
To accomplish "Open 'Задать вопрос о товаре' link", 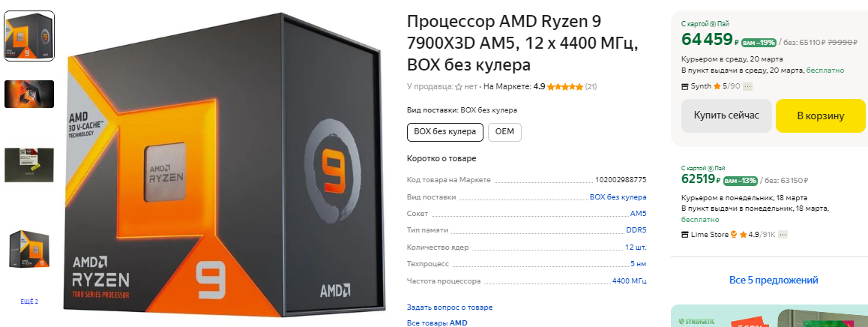I will tap(450, 307).
